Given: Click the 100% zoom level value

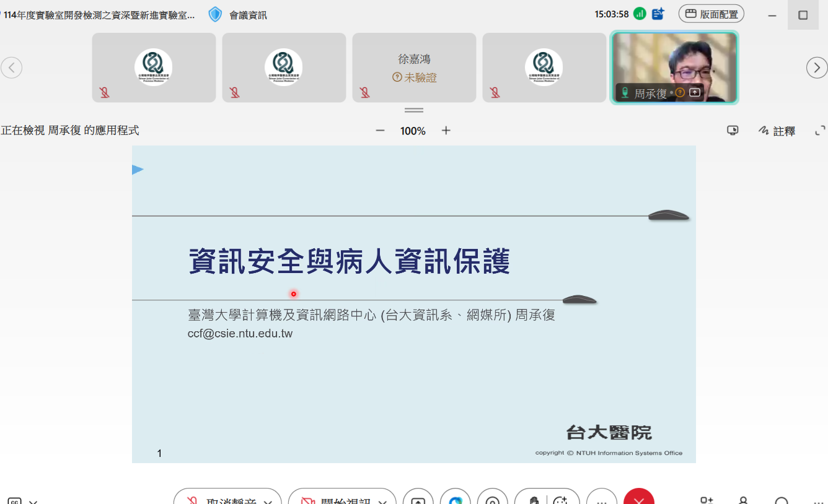Looking at the screenshot, I should [413, 131].
